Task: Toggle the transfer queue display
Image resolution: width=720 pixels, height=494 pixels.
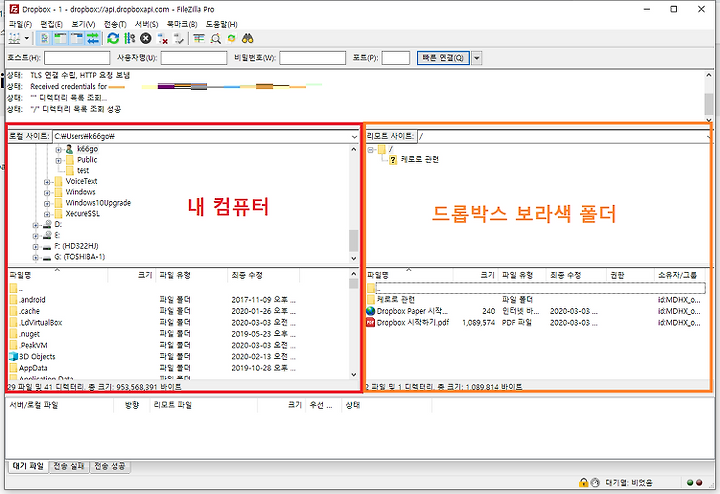Action: coord(93,39)
